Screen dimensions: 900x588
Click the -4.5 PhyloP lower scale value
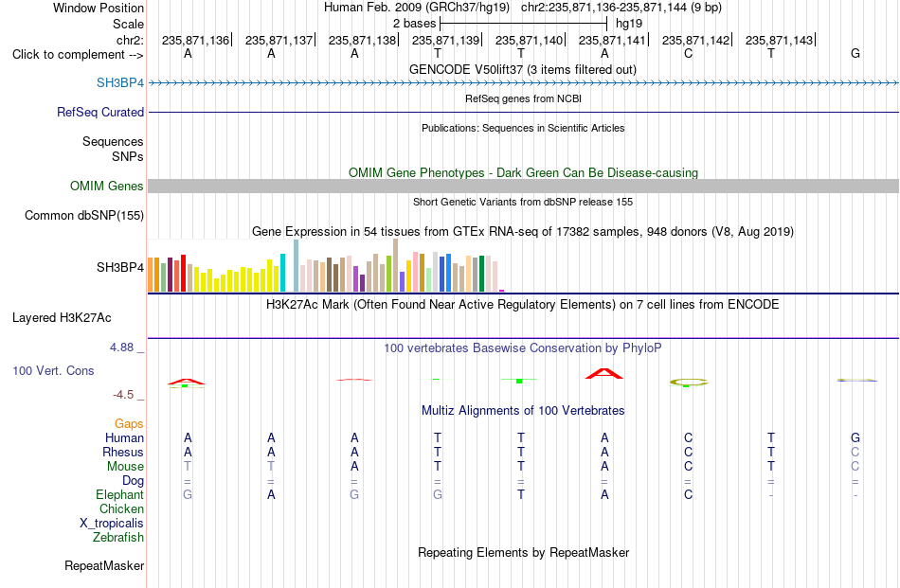[123, 395]
